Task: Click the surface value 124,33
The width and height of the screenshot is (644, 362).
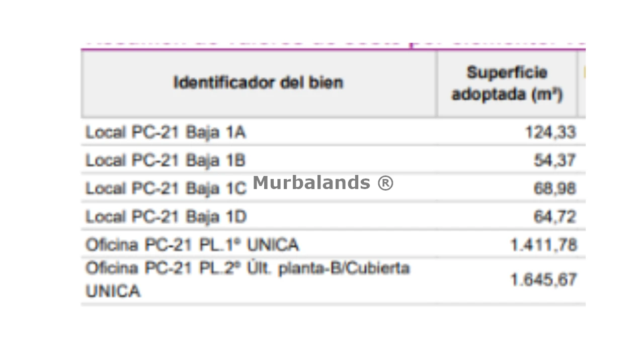Action: [x=550, y=132]
